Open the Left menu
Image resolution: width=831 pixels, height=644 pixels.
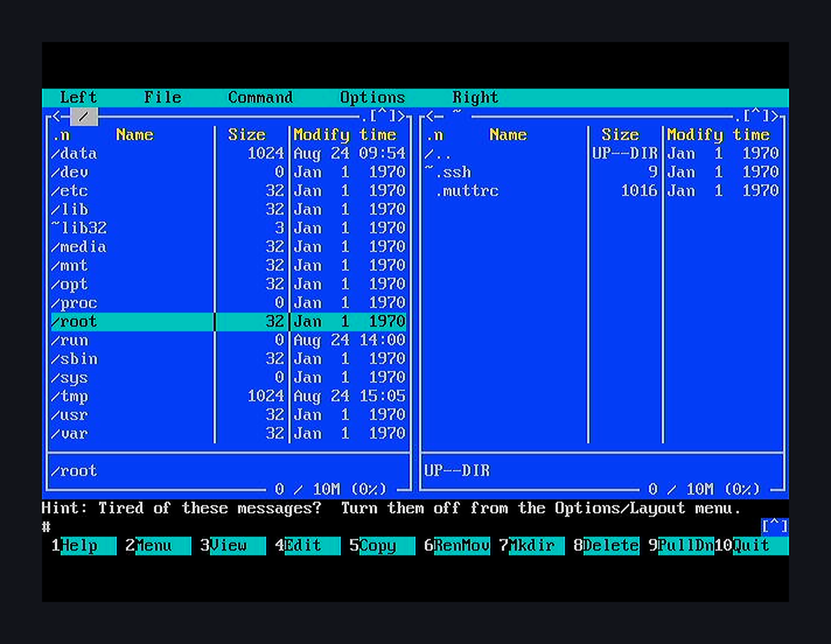(78, 98)
